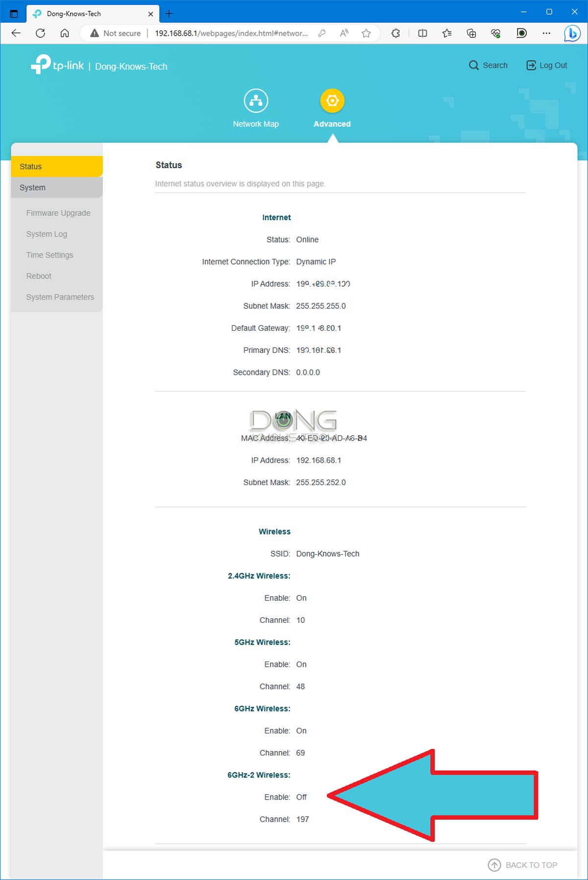Image resolution: width=588 pixels, height=880 pixels.
Task: Open the password key icon in address bar
Action: (322, 33)
